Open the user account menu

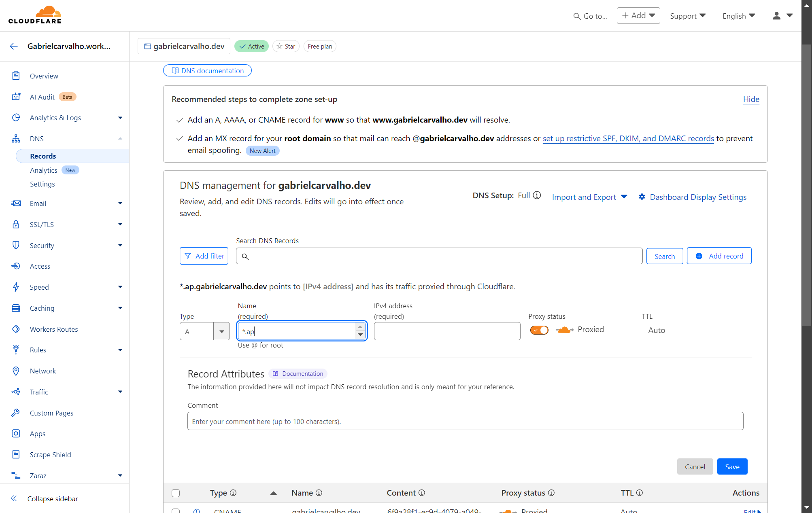(x=782, y=16)
